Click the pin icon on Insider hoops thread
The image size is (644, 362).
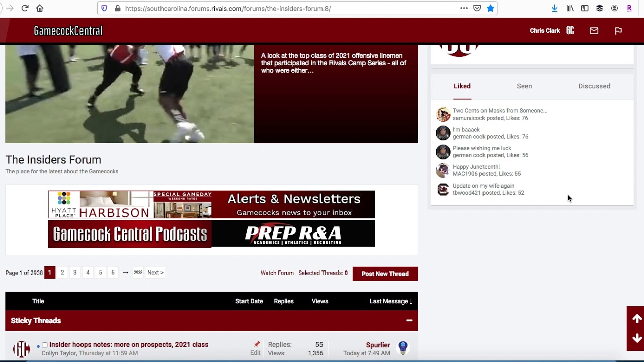click(257, 344)
